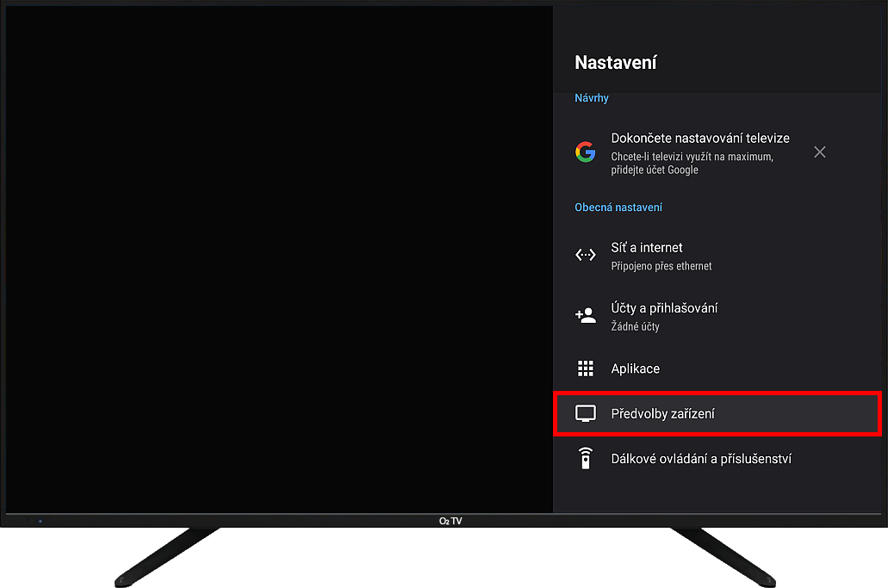Click the Google G logo on the suggestion card
Viewport: 888px width, 588px height.
coord(586,152)
